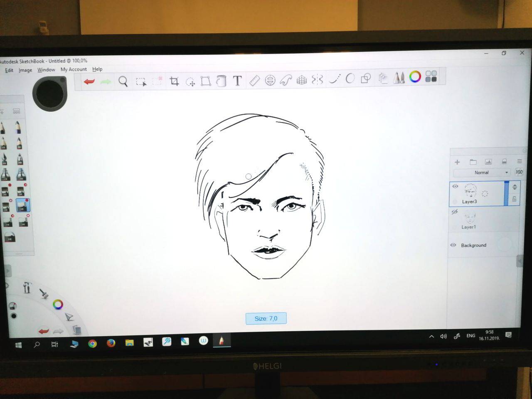The height and width of the screenshot is (399, 532).
Task: Open the Normal blend mode dropdown
Action: pyautogui.click(x=482, y=172)
